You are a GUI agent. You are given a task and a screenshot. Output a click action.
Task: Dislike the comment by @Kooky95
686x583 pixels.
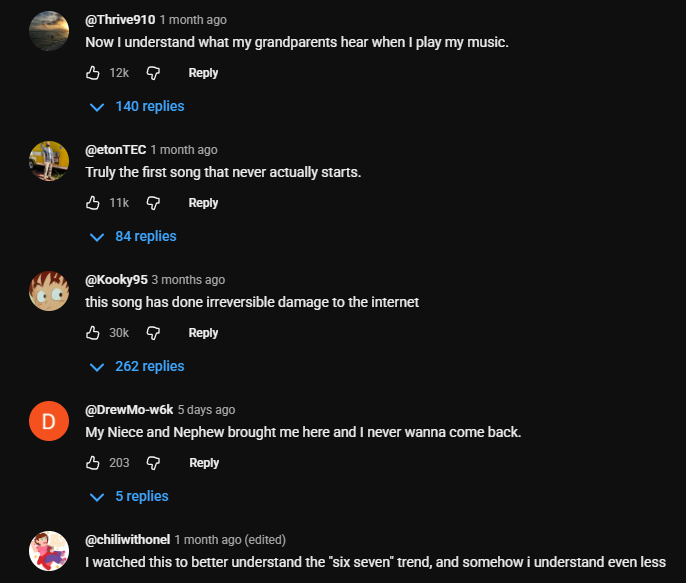tap(153, 333)
